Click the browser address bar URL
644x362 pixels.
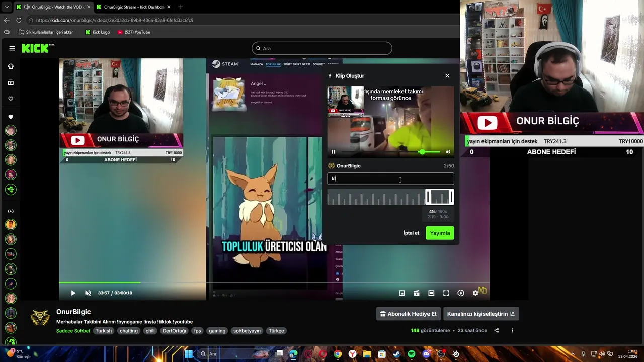[x=115, y=20]
